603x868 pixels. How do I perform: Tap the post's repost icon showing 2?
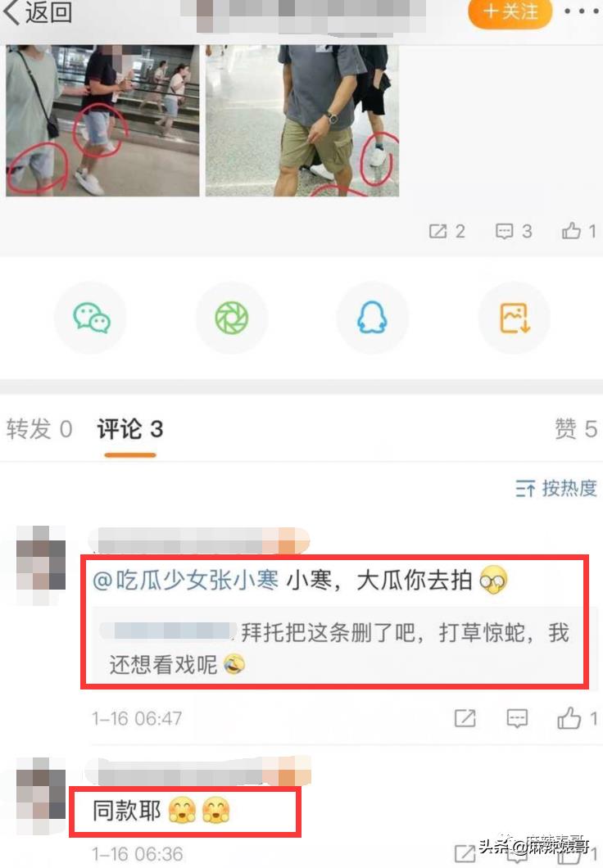[447, 231]
